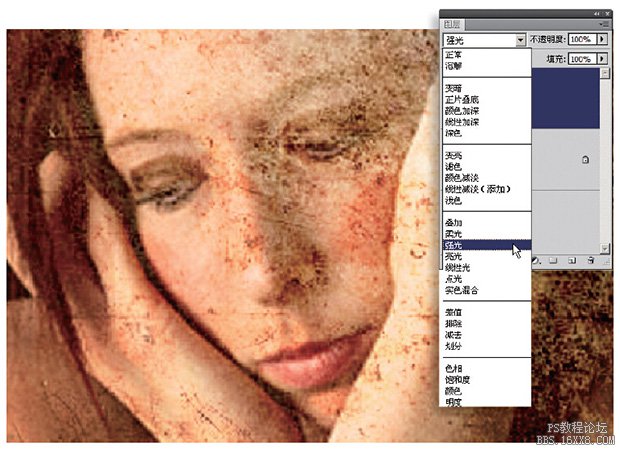Open the 不透明度 slider arrow
The image size is (620, 450).
[602, 39]
